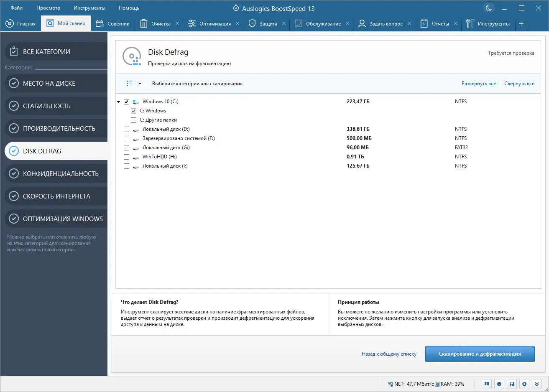Add a new tab with plus icon

(x=521, y=24)
